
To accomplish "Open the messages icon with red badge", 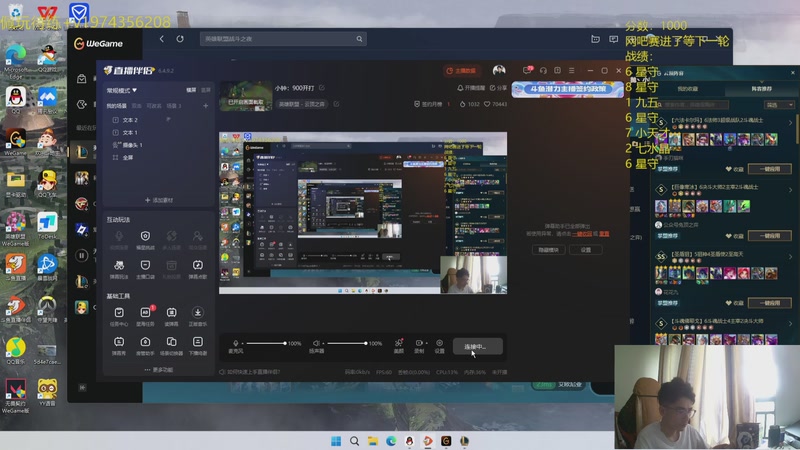I will [x=528, y=70].
